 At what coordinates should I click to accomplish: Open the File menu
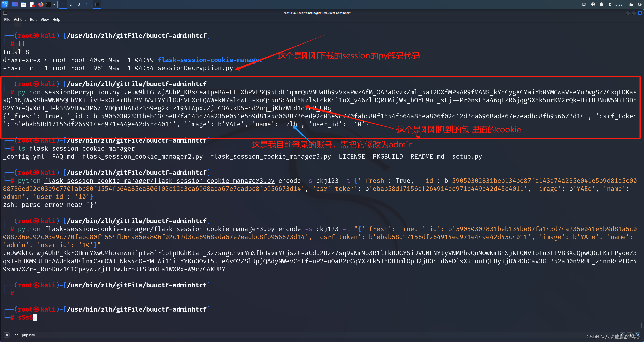coord(7,20)
